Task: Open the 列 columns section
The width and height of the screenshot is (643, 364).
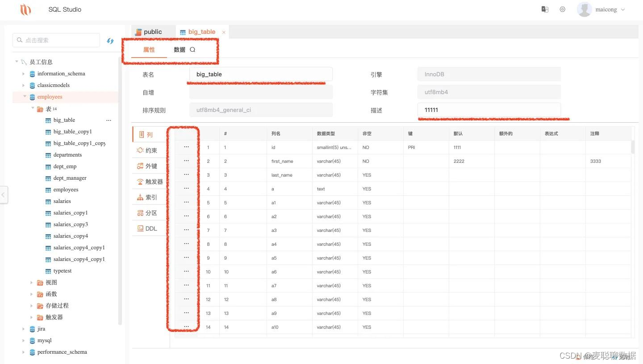Action: [x=149, y=134]
